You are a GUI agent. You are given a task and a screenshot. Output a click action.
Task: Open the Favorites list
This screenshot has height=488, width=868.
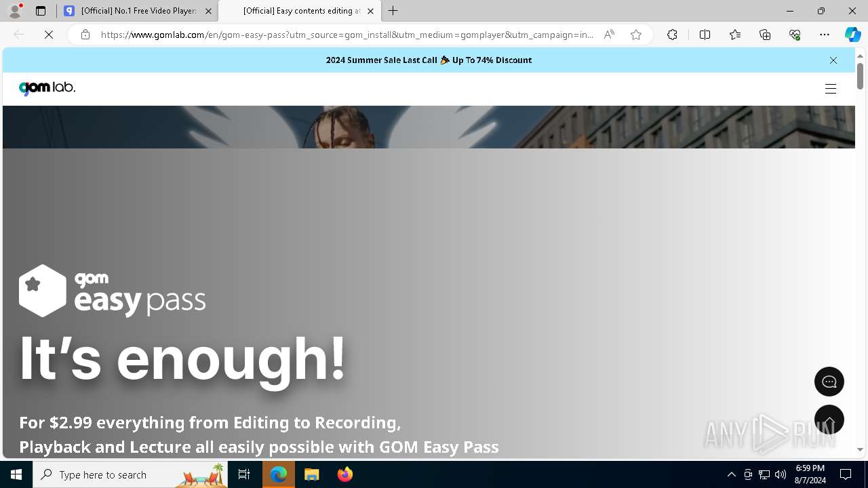point(735,35)
